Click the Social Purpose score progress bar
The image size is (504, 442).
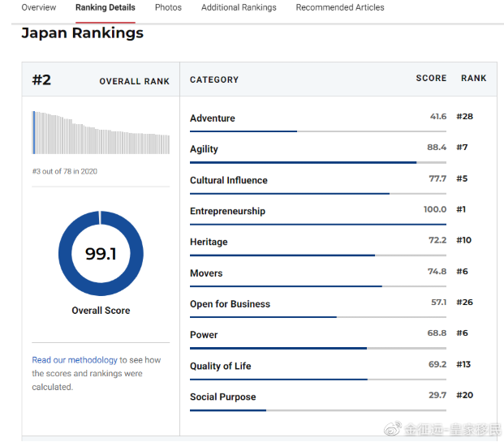tap(318, 410)
